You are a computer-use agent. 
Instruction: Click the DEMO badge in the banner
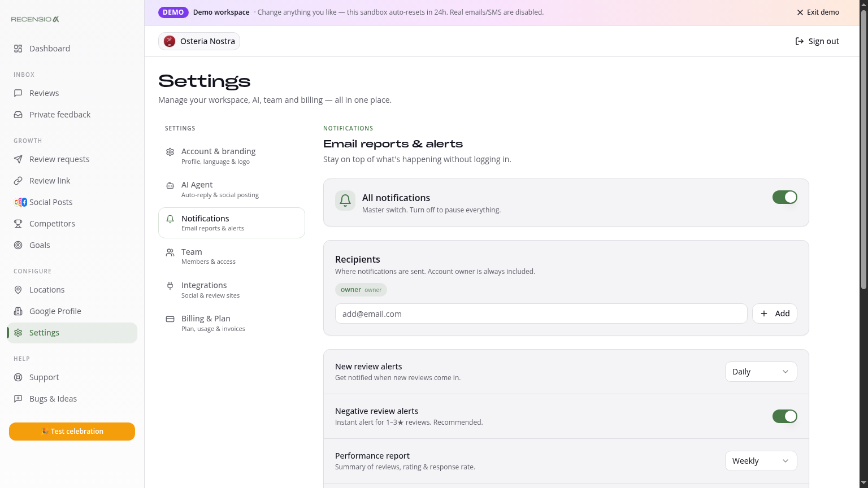[173, 12]
